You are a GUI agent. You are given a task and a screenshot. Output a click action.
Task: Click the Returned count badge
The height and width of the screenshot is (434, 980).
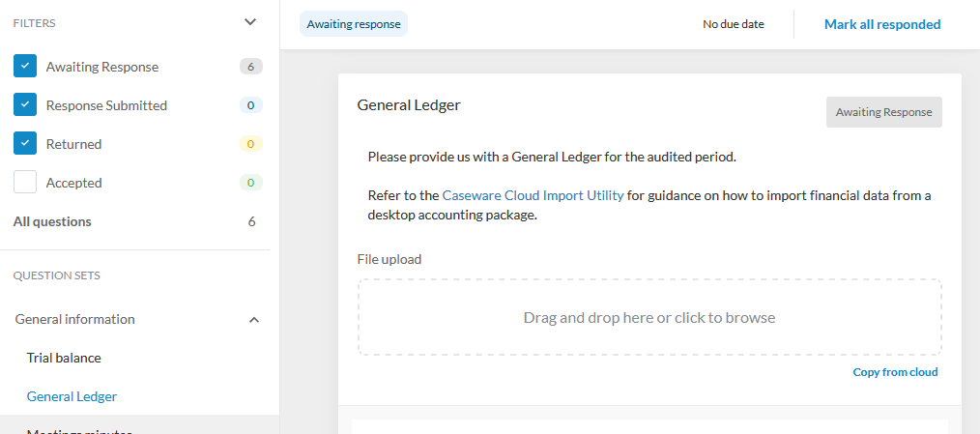tap(250, 144)
